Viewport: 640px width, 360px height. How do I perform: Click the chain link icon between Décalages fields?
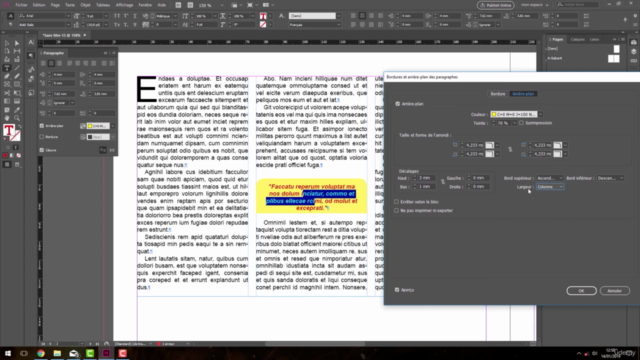[443, 182]
